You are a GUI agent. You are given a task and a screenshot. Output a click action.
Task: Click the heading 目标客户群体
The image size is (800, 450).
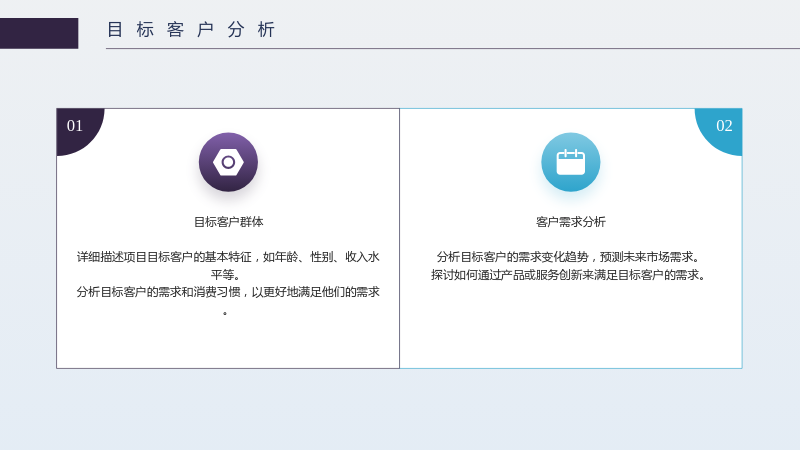(228, 222)
